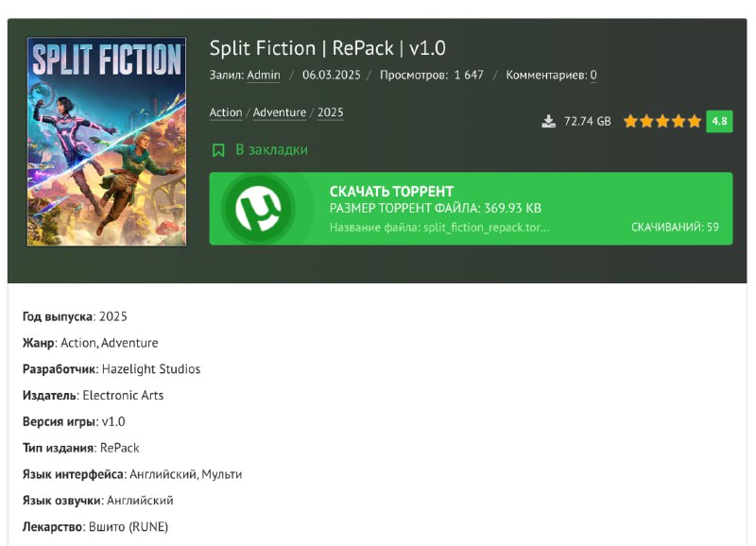Open the uploader Admin profile link
The width and height of the screenshot is (756, 546).
click(x=264, y=76)
